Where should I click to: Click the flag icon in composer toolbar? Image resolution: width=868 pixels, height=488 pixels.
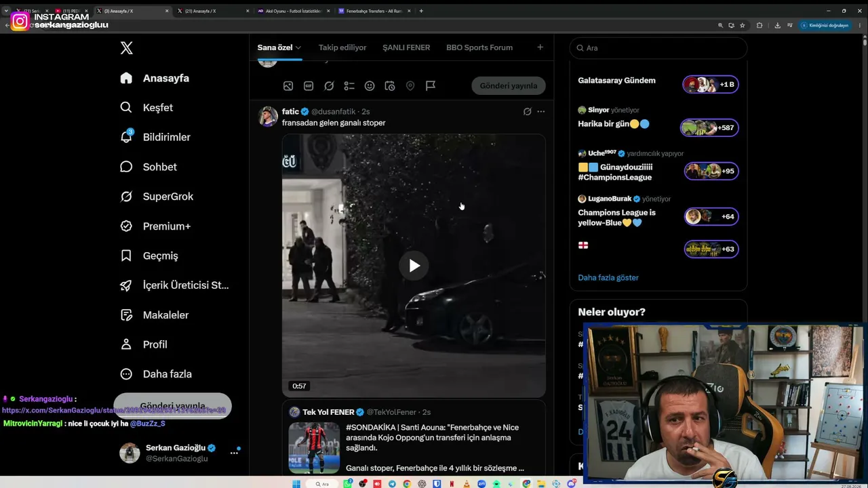pos(431,86)
